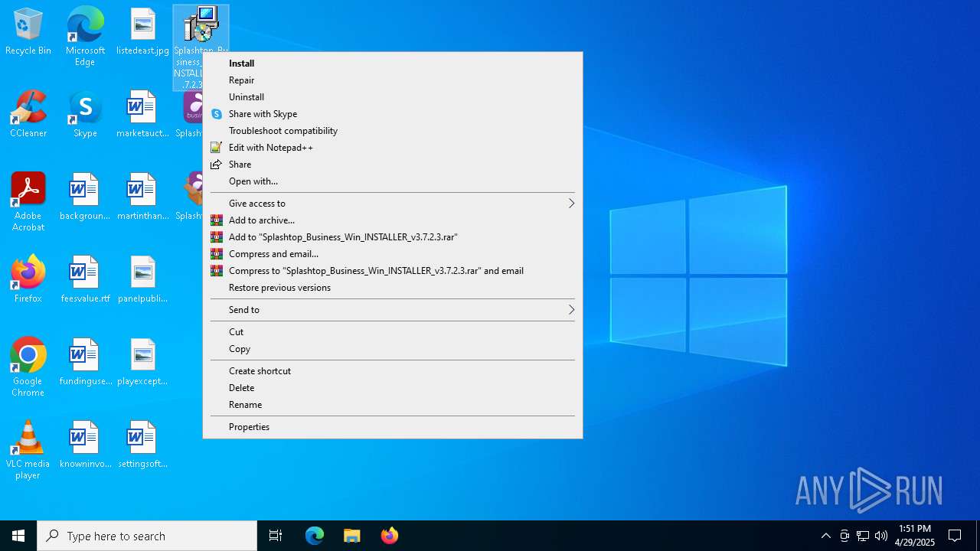Choose Delete from the context menu
This screenshot has height=551, width=980.
click(393, 388)
